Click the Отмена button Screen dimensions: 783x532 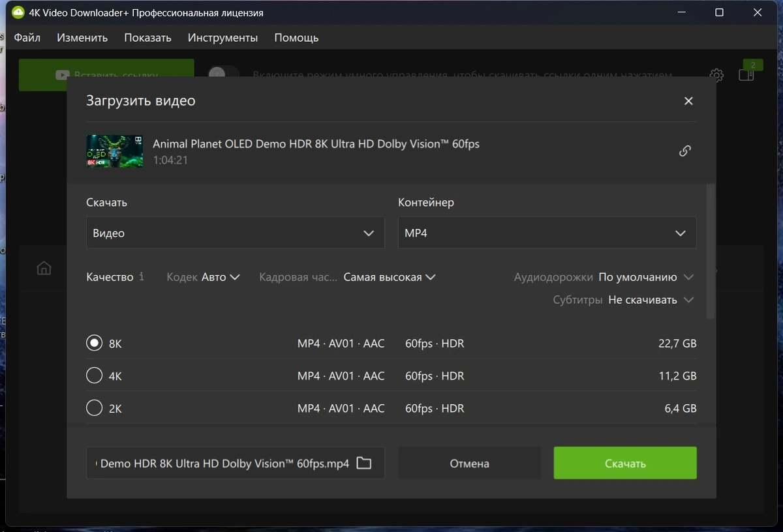tap(469, 464)
